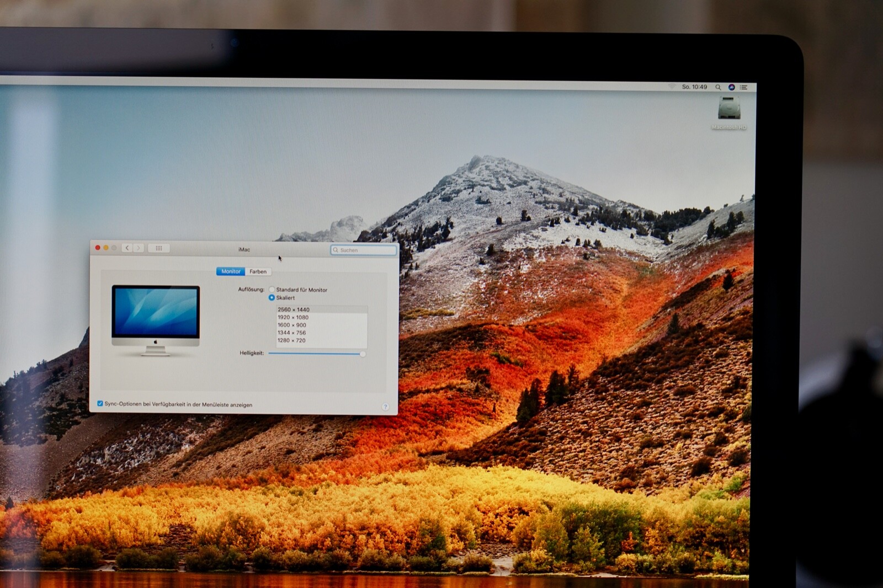
Task: Choose 2560 × 1440 resolution
Action: (322, 309)
